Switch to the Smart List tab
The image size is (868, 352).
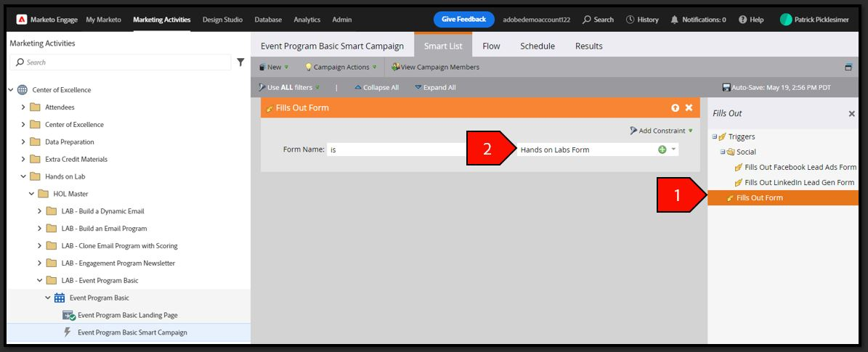pyautogui.click(x=443, y=46)
